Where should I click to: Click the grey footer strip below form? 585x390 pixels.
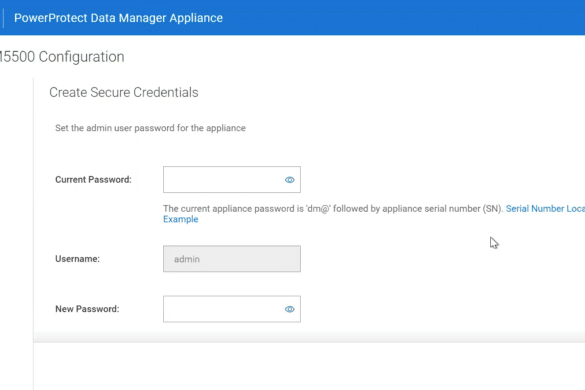[x=309, y=337]
